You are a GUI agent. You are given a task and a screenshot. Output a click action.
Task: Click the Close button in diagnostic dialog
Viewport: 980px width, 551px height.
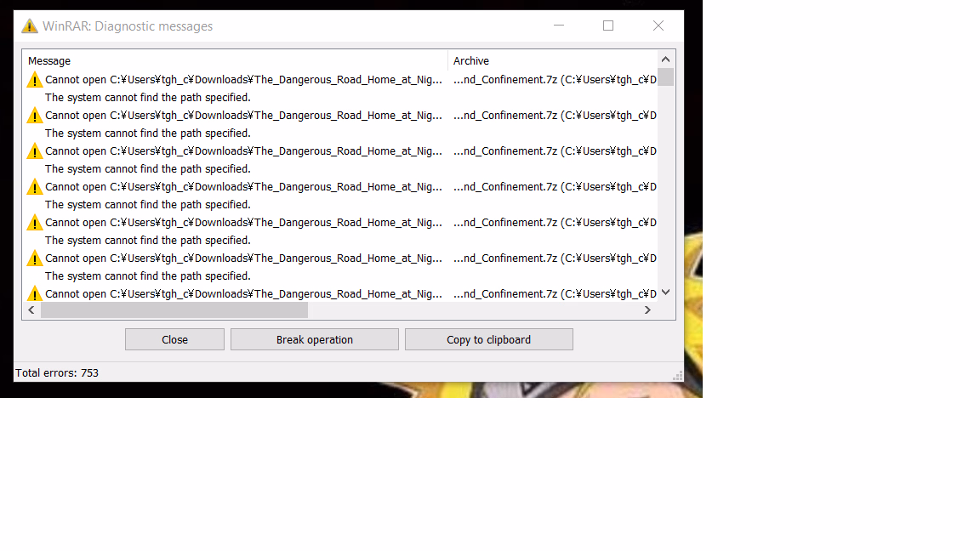point(174,339)
